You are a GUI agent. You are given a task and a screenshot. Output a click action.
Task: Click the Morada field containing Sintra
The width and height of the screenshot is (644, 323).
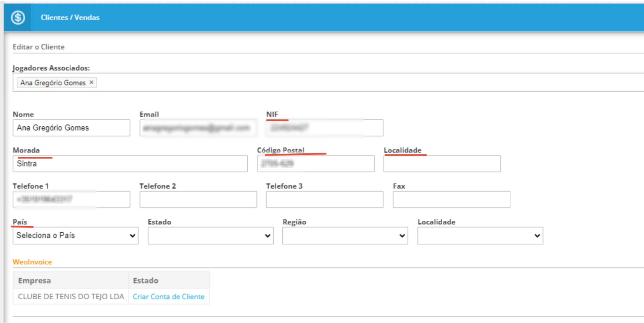[x=130, y=164]
